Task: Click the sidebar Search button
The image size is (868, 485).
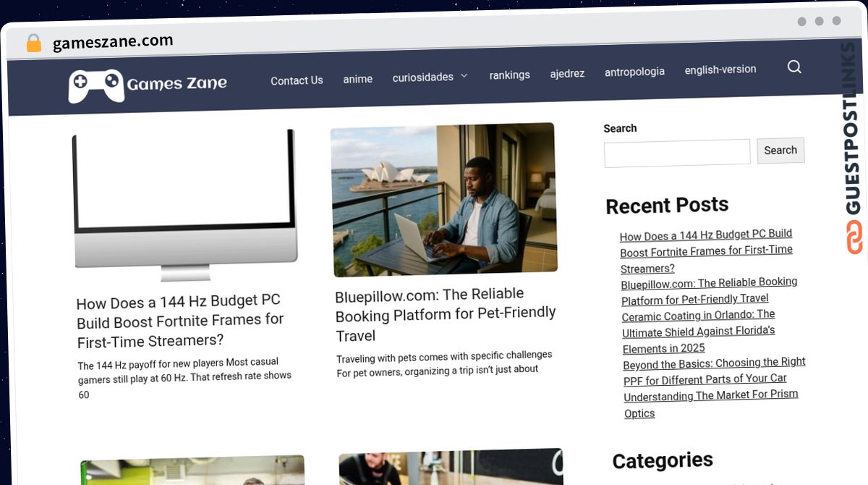Action: tap(780, 150)
